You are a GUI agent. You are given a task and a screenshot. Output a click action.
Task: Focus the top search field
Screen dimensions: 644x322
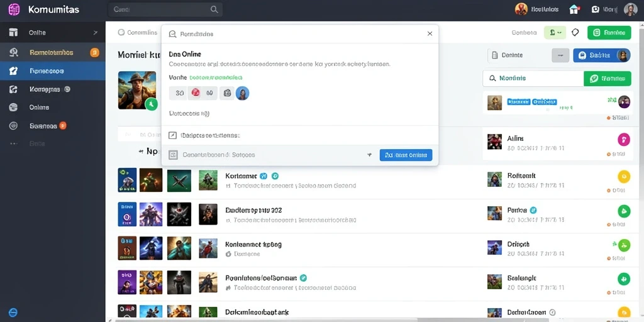[x=165, y=9]
